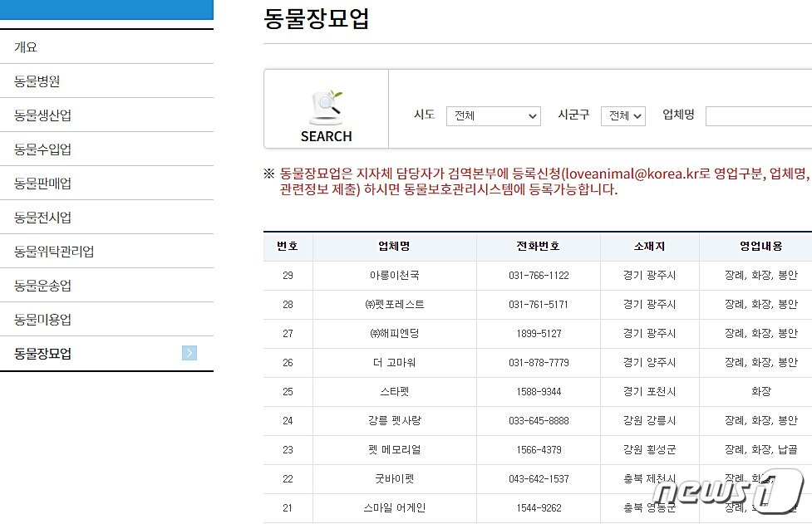Screen dimensions: 812x524
Task: Click the 번호 column header
Action: point(287,247)
